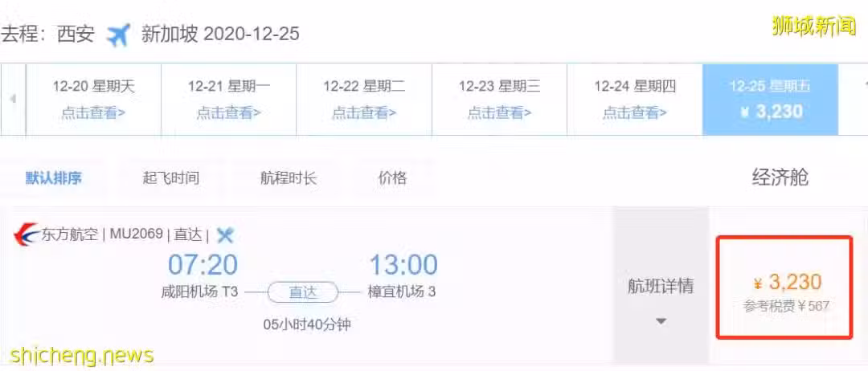
Task: Click the no-meal icon next to 直达
Action: (225, 235)
